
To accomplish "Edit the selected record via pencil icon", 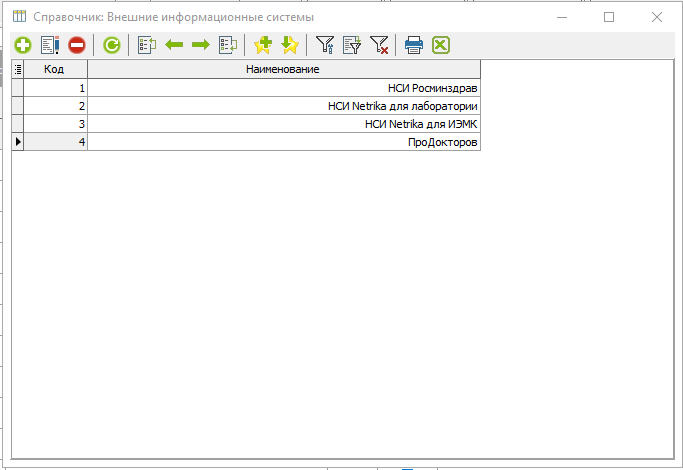I will 50,45.
